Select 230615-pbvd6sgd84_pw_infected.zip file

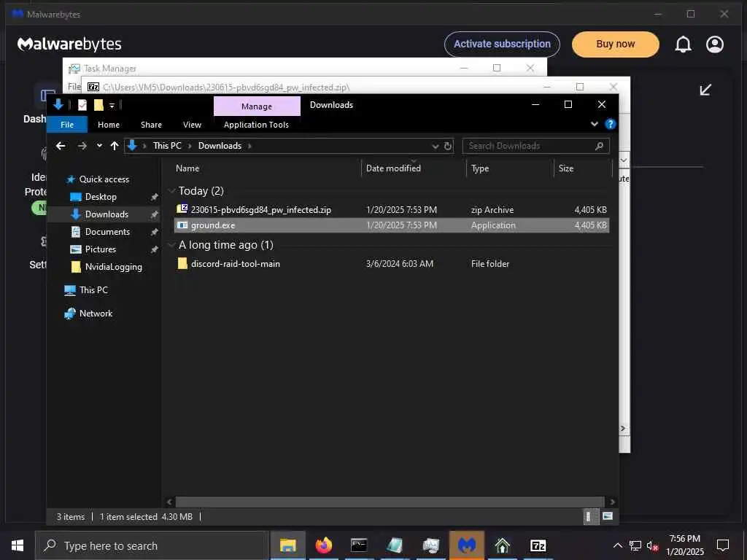click(392, 209)
